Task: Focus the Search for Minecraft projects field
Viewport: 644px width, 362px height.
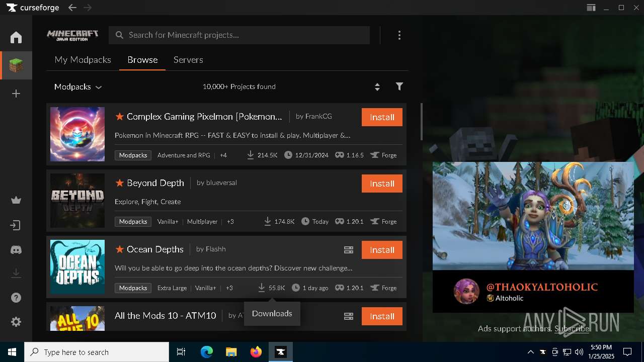Action: pos(239,35)
